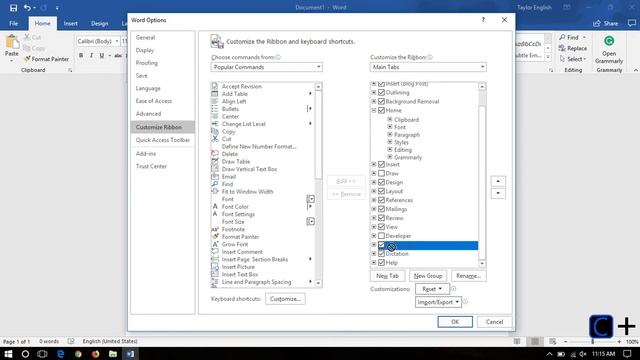This screenshot has height=360, width=640.
Task: Click the Format Painter button
Action: click(x=46, y=59)
